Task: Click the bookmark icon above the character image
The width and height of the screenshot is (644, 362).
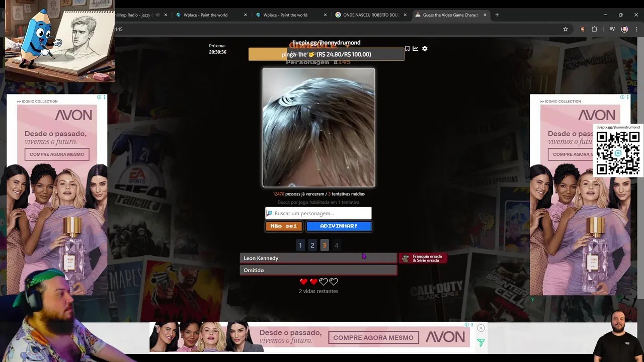Action: [x=407, y=49]
